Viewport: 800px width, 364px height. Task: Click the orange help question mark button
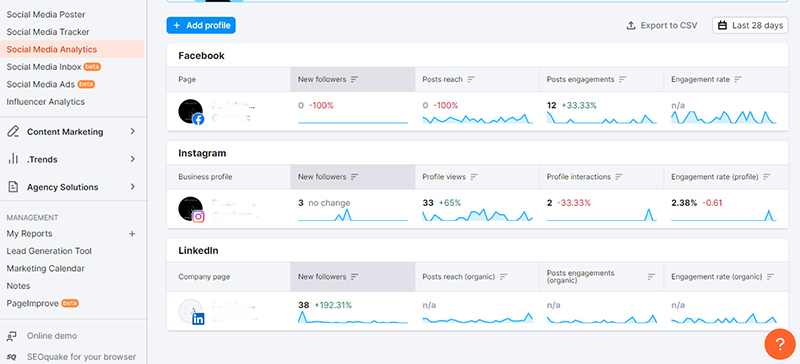[780, 344]
